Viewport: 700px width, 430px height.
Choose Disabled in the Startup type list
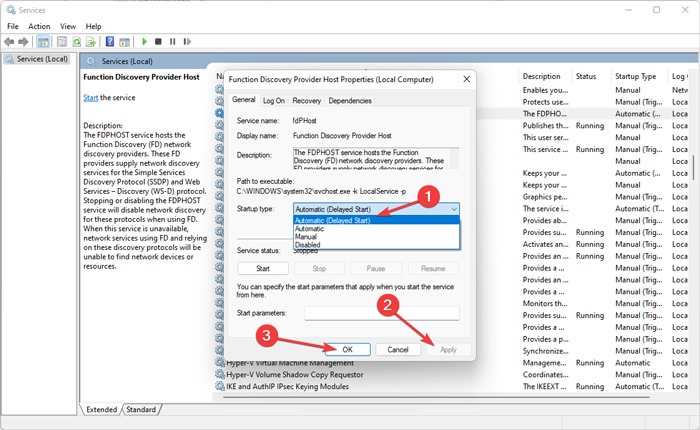pos(310,244)
